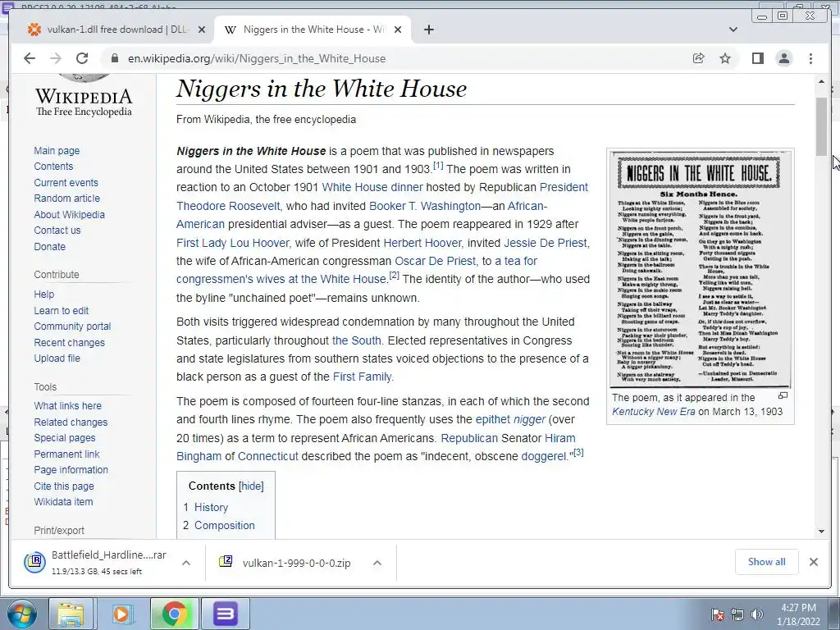
Task: Open Cite this page link
Action: tap(64, 486)
